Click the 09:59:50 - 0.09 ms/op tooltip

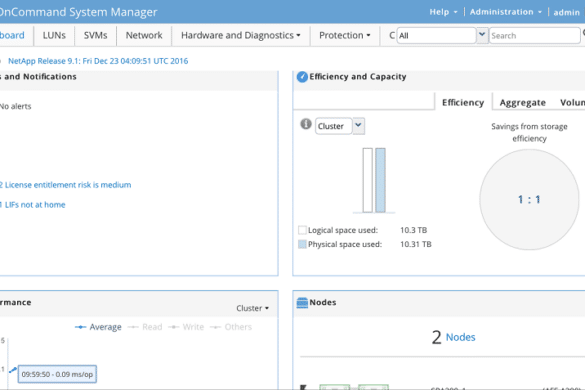57,374
